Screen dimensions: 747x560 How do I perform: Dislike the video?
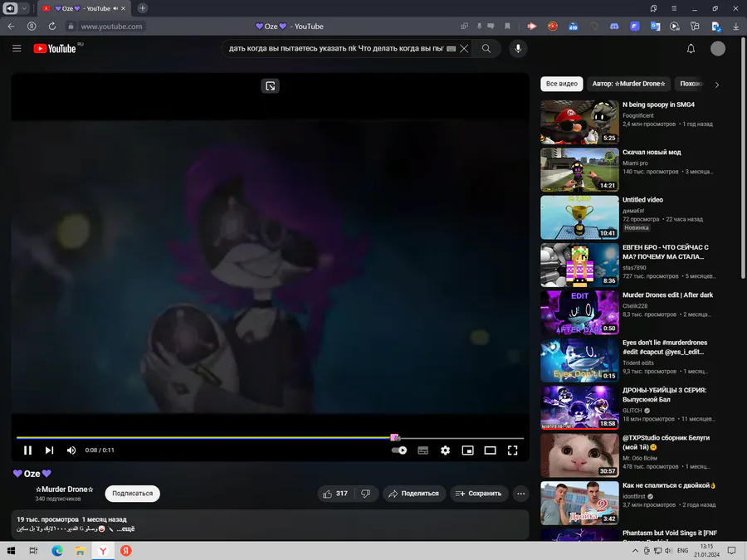(366, 494)
